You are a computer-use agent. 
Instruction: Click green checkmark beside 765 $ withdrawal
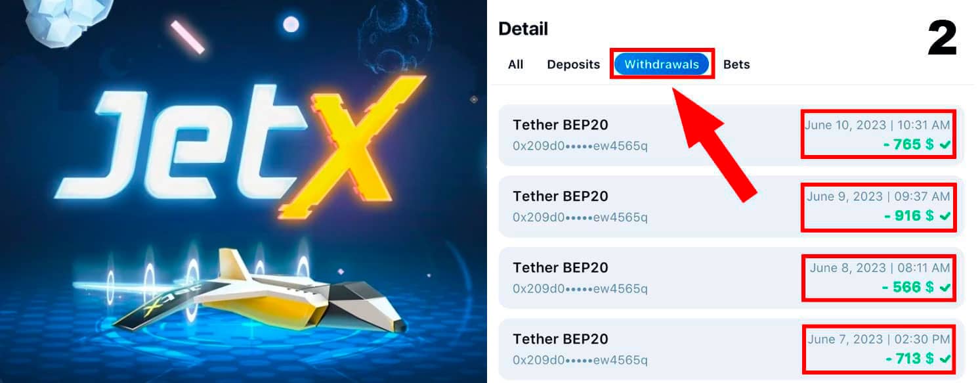coord(945,145)
